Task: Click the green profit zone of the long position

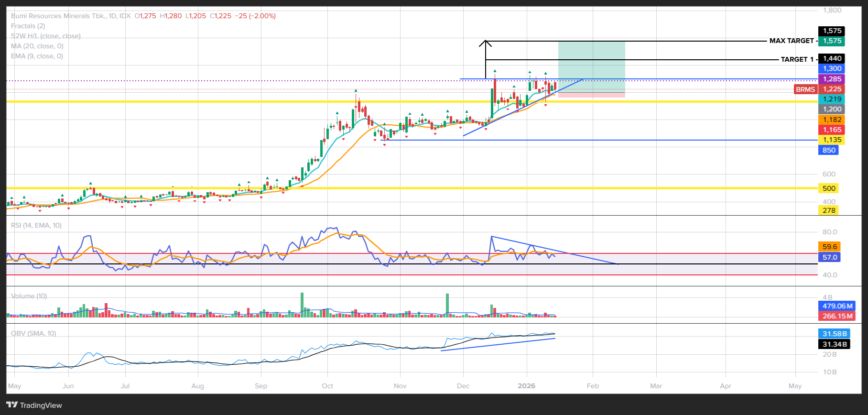Action: [591, 67]
